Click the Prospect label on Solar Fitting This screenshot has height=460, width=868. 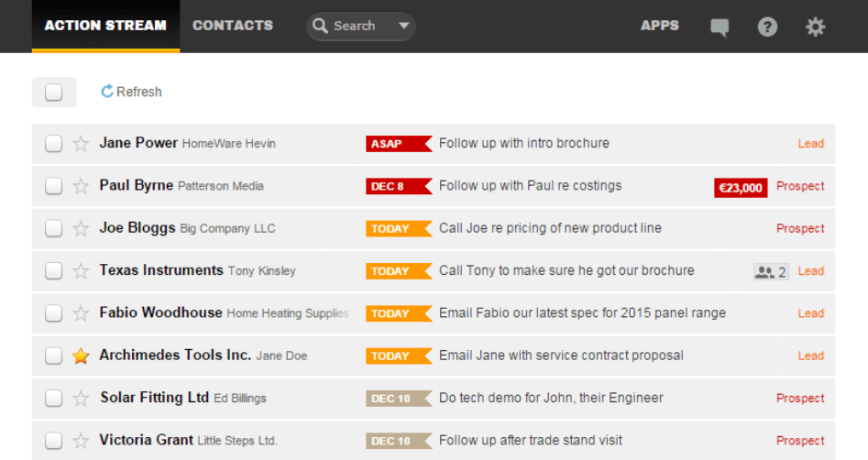pyautogui.click(x=800, y=399)
